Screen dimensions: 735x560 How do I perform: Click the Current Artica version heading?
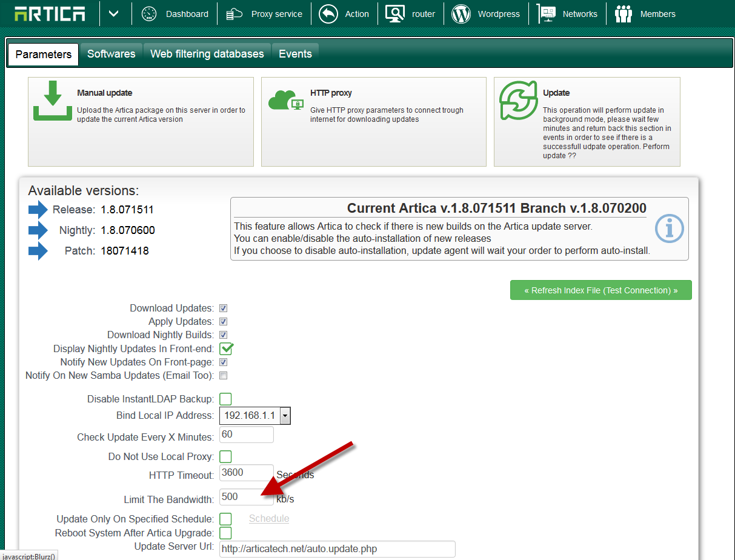[497, 208]
